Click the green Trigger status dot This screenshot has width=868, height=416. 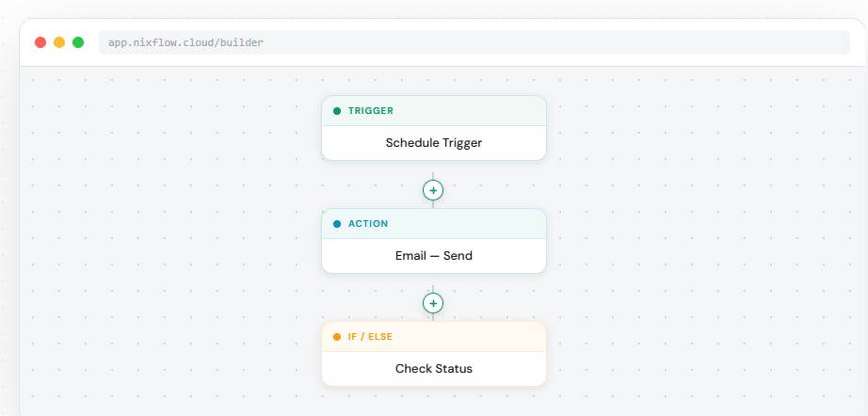tap(337, 111)
